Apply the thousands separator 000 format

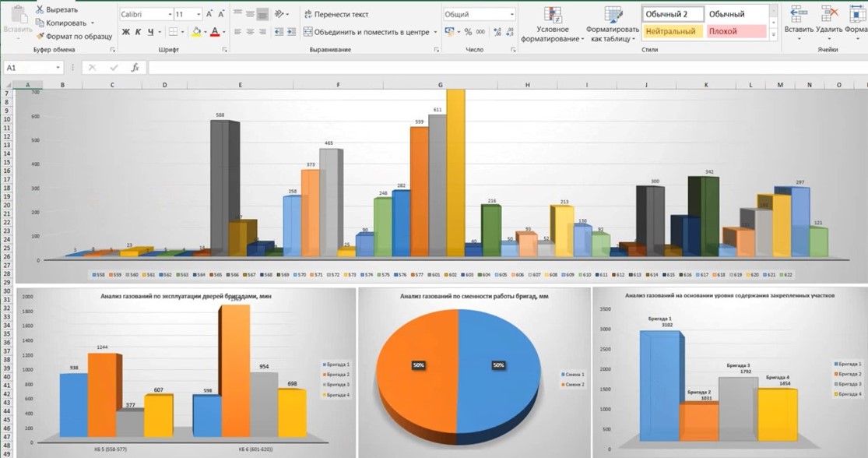coord(480,32)
